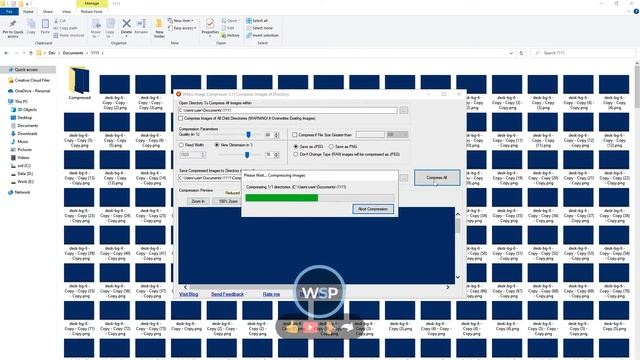Click Invert selection in the ribbon
Image resolution: width=640 pixels, height=360 pixels.
262,36
